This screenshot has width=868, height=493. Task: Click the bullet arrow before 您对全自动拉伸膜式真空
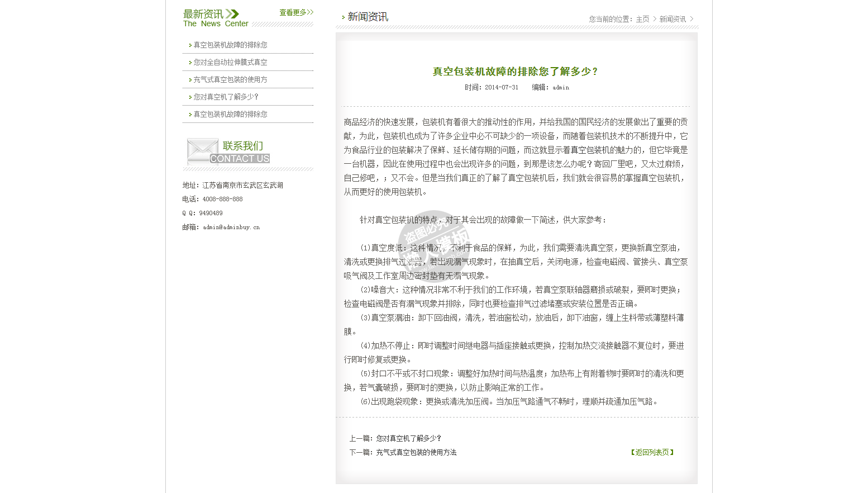click(x=190, y=63)
